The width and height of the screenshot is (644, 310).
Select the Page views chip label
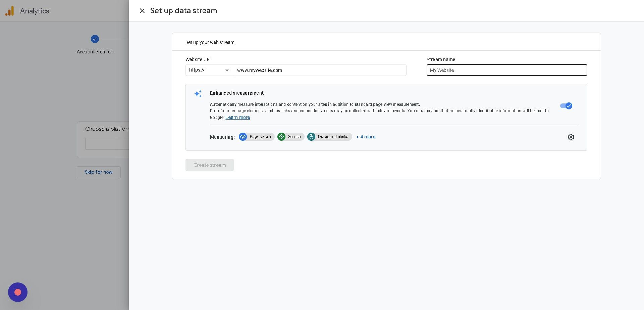[x=260, y=137]
